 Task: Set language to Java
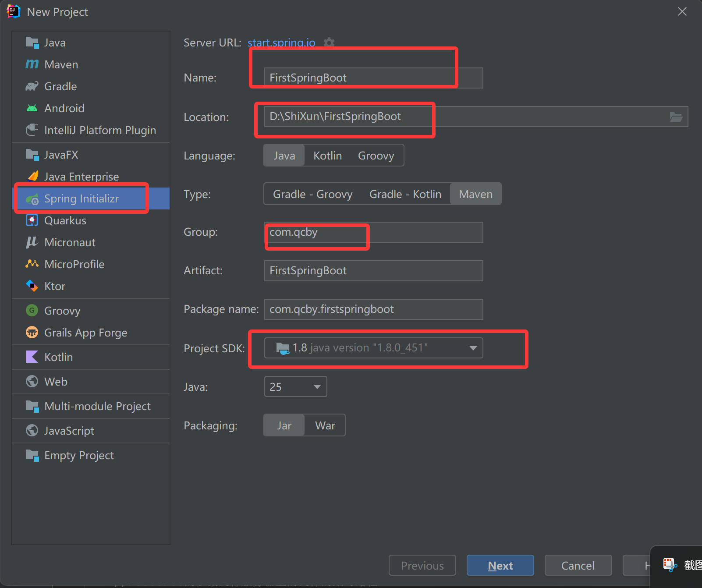coord(284,156)
